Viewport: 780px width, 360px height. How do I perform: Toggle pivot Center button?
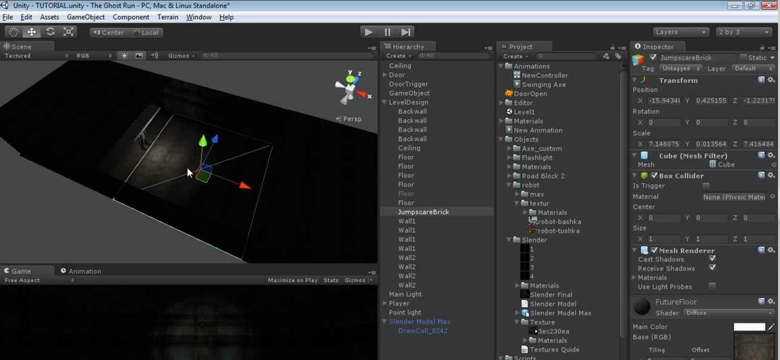108,32
